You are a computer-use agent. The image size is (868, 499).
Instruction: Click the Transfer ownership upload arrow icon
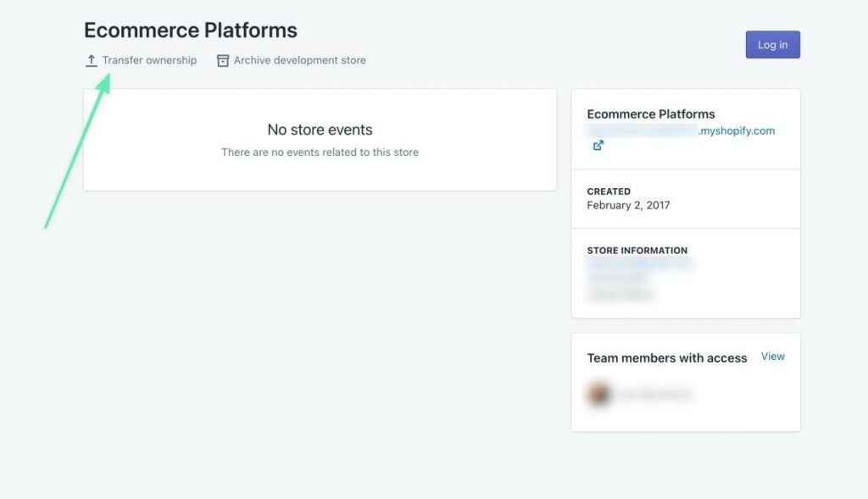[x=92, y=61]
